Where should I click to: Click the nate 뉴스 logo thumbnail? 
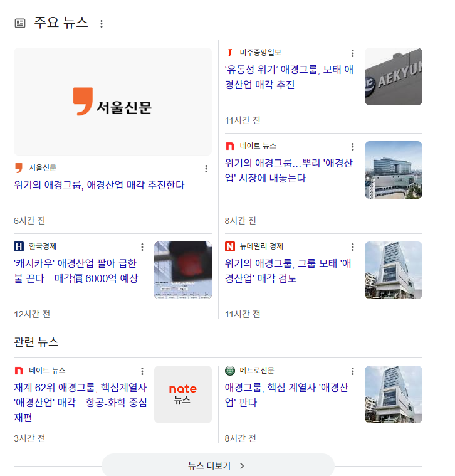[x=183, y=394]
